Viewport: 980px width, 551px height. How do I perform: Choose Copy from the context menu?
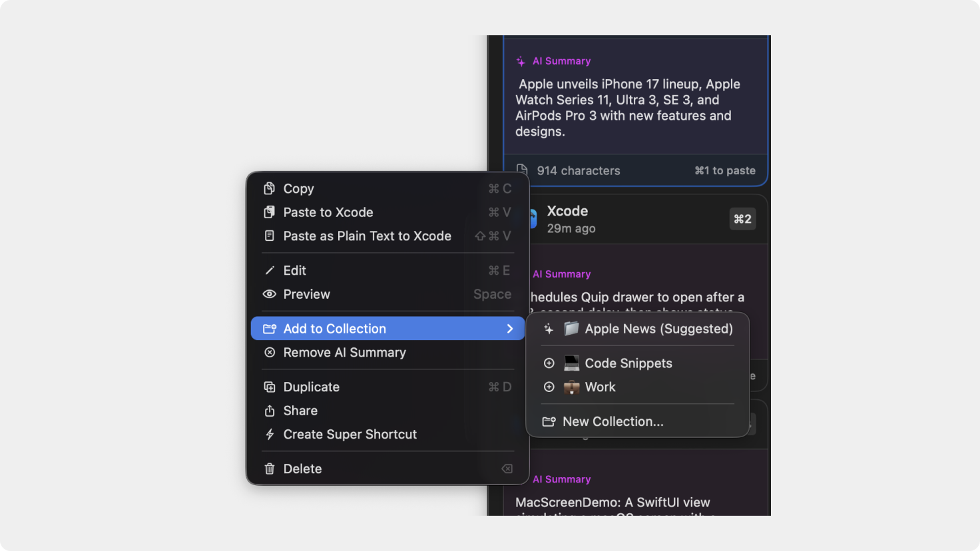click(387, 188)
